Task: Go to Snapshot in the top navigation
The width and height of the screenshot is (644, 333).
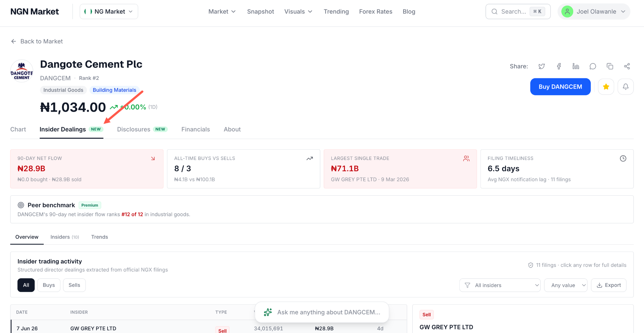Action: click(260, 12)
